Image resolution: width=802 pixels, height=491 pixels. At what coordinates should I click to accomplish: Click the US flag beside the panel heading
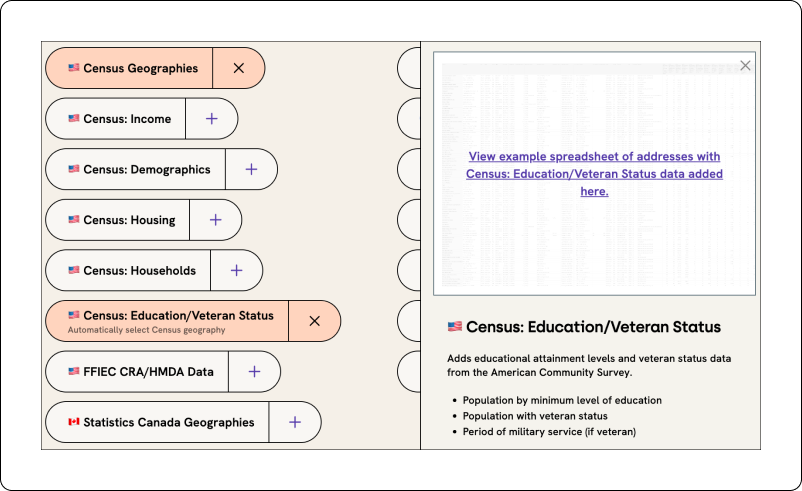pyautogui.click(x=455, y=326)
